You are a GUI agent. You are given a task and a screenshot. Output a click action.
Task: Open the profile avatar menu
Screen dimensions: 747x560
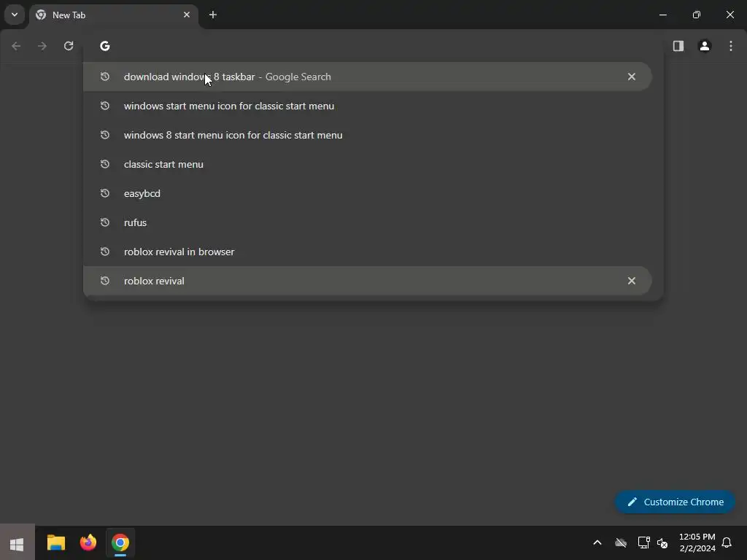705,46
